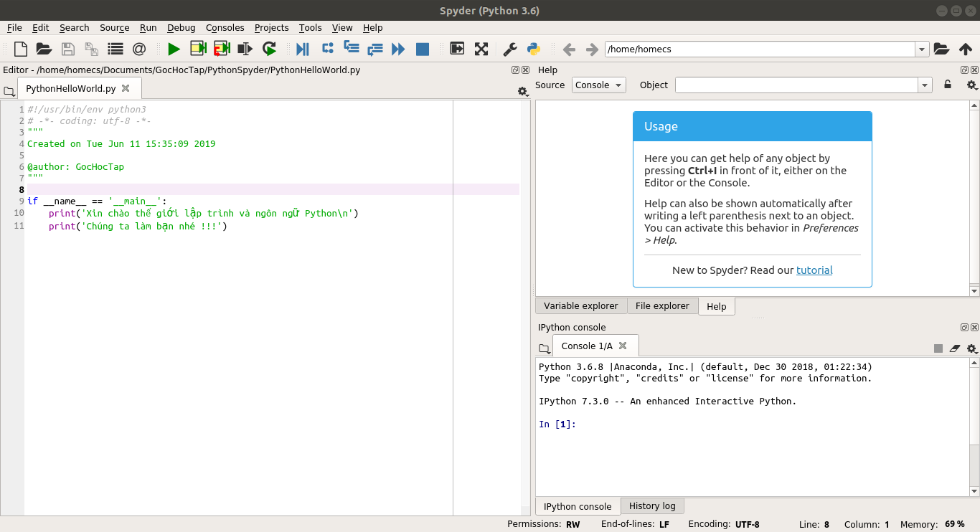The height and width of the screenshot is (532, 980).
Task: Switch to the Variable explorer tab
Action: tap(580, 306)
